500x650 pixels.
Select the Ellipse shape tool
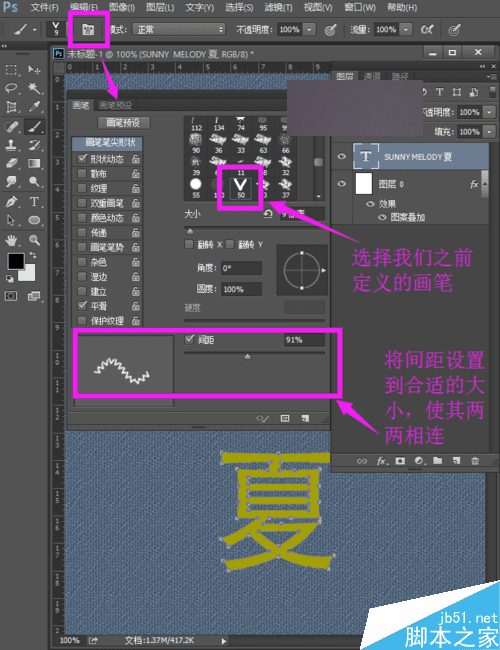[x=34, y=220]
